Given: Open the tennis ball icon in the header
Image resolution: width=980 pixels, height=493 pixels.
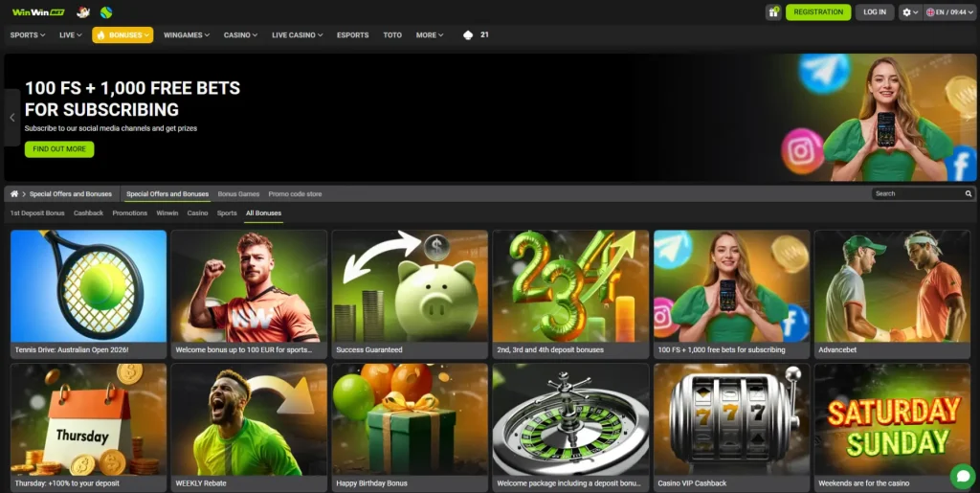Looking at the screenshot, I should (106, 11).
